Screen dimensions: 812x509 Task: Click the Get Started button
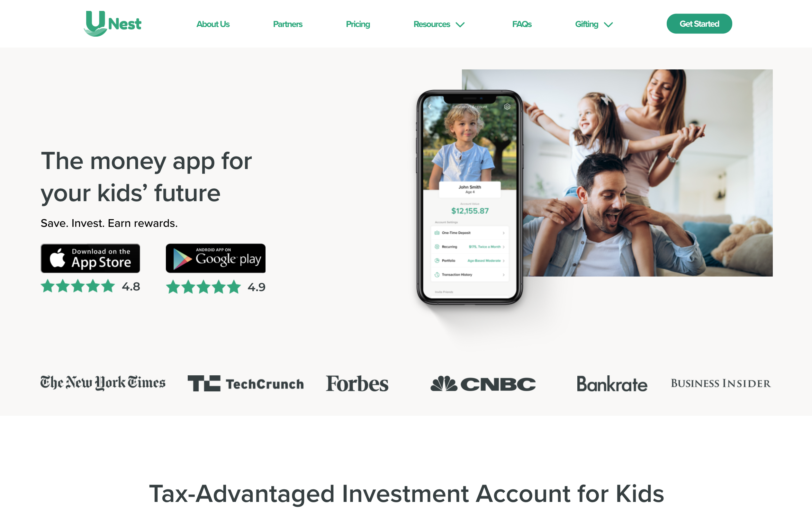click(699, 24)
